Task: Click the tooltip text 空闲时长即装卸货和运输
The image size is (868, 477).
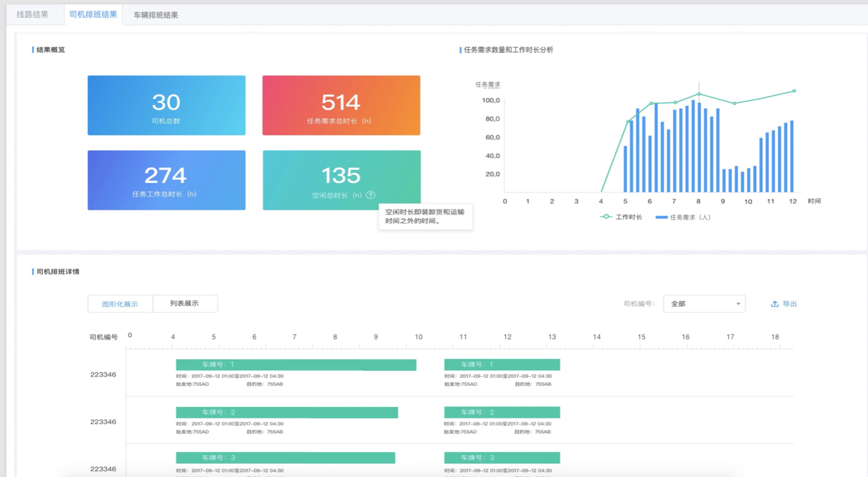Action: [x=425, y=212]
